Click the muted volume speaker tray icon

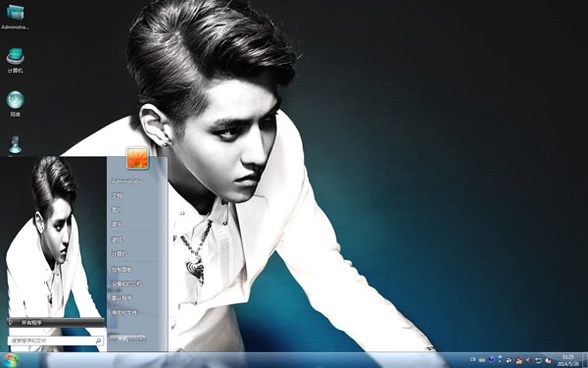[548, 360]
